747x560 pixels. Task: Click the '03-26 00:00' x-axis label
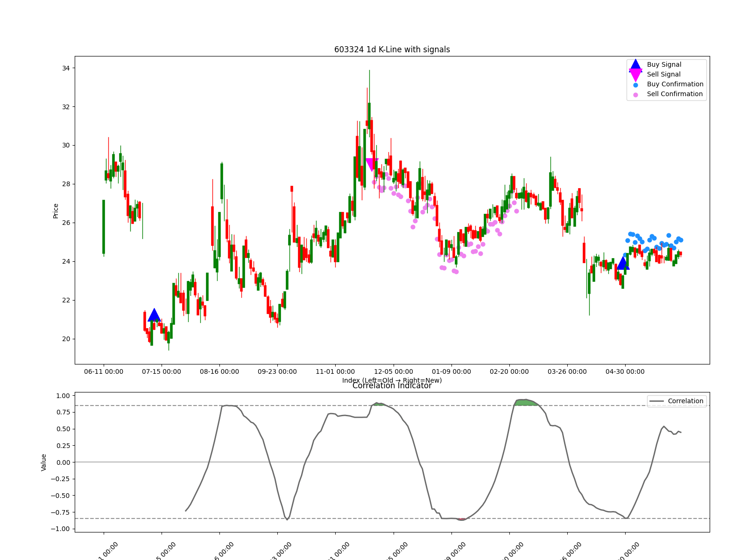567,371
